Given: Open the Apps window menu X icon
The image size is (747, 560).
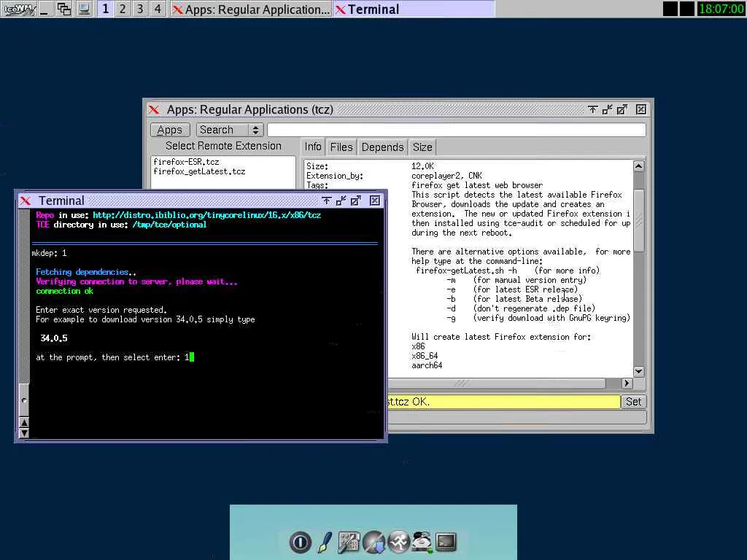Looking at the screenshot, I should [154, 109].
